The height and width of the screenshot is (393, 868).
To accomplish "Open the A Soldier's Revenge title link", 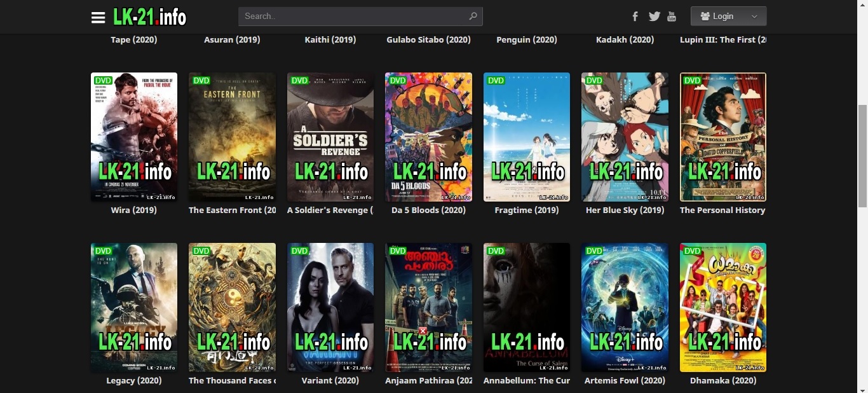I will click(x=330, y=210).
